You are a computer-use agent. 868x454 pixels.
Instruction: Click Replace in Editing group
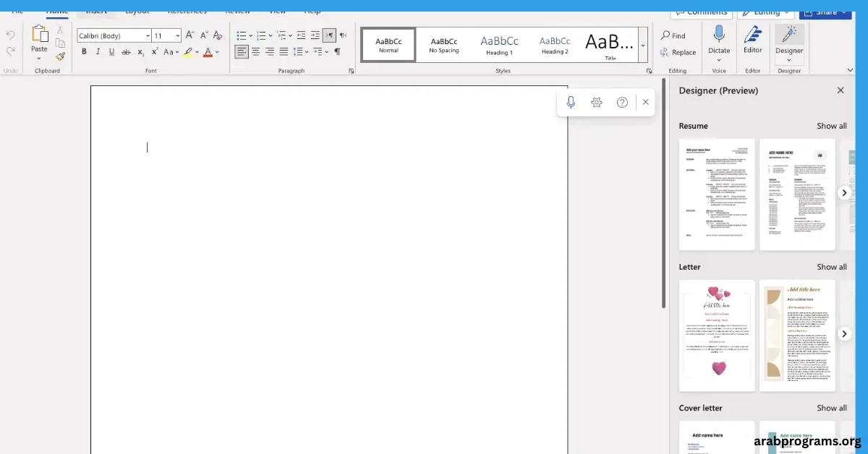678,52
